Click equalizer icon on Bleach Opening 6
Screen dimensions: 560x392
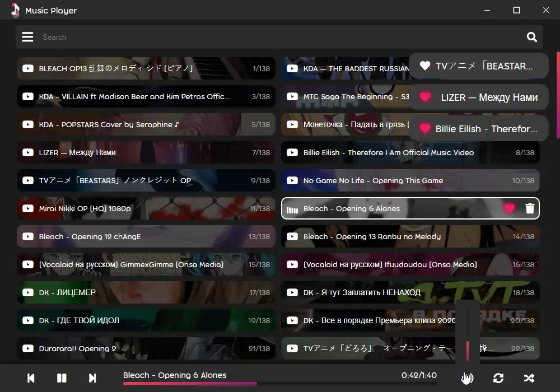292,209
